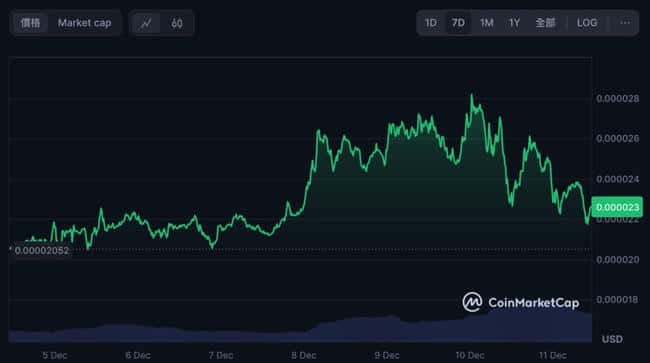Click the 5 Dec date label

(x=55, y=355)
